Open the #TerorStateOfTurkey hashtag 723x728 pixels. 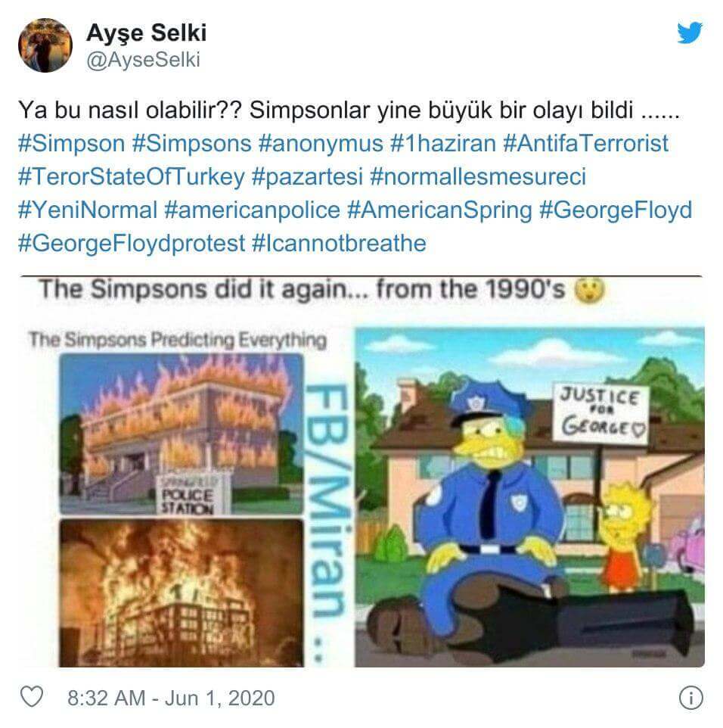tap(132, 177)
